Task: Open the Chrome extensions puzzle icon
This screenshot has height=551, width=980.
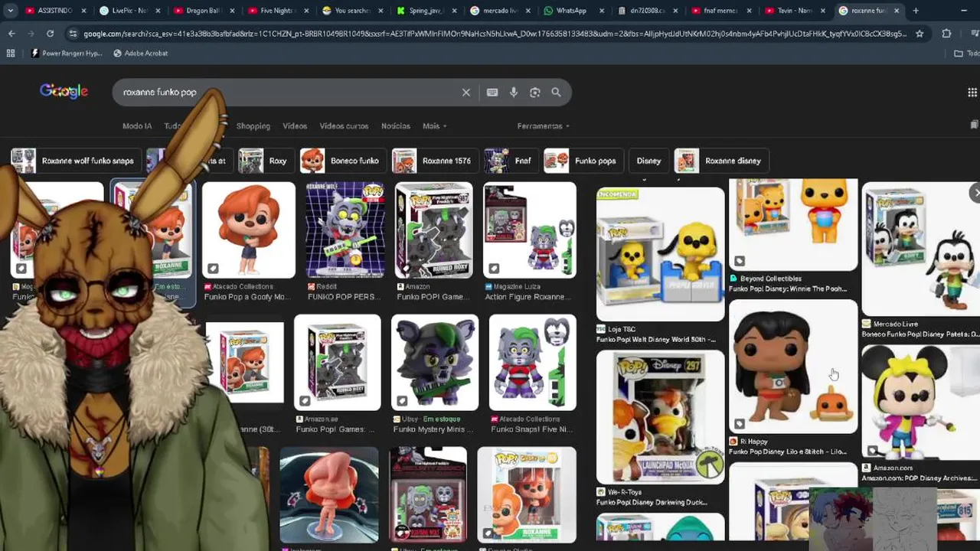Action: click(x=946, y=34)
